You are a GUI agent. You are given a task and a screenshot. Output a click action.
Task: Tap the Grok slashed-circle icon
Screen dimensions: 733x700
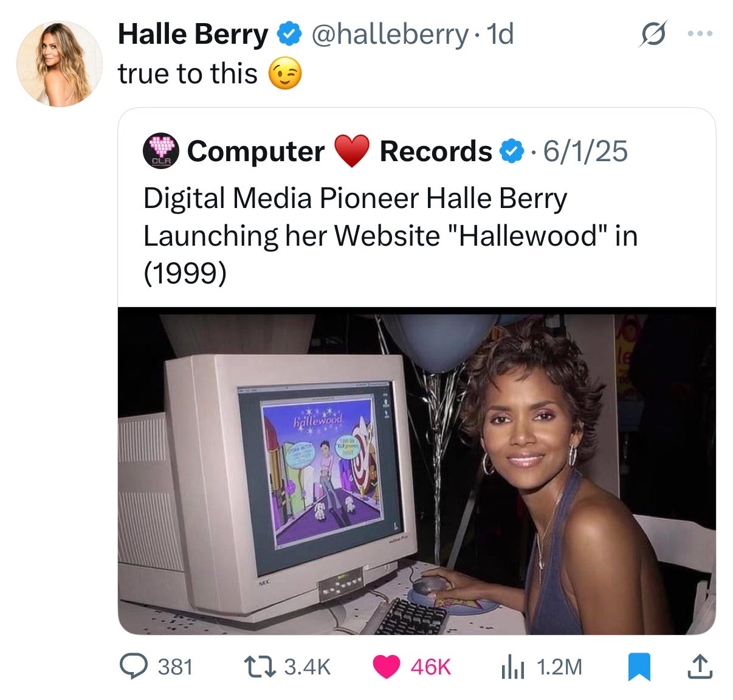pos(653,34)
